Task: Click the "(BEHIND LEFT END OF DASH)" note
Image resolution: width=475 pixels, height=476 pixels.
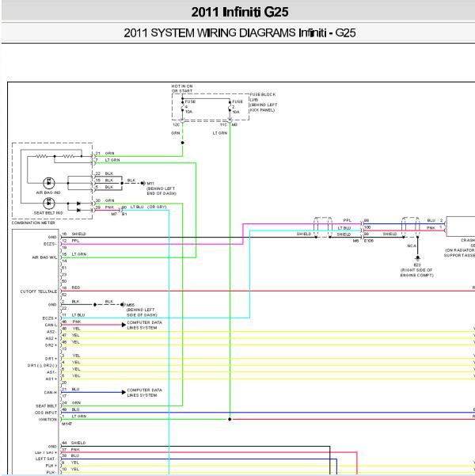Action: pos(161,191)
